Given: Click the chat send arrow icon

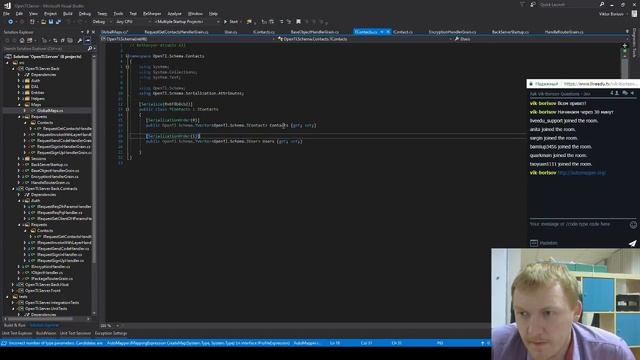Looking at the screenshot, I should coord(632,243).
